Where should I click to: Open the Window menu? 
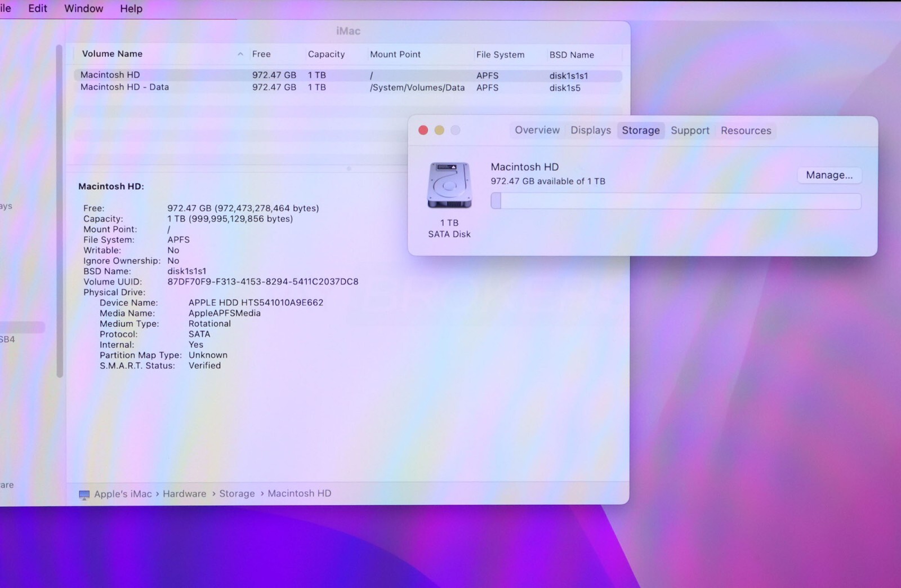pos(84,8)
